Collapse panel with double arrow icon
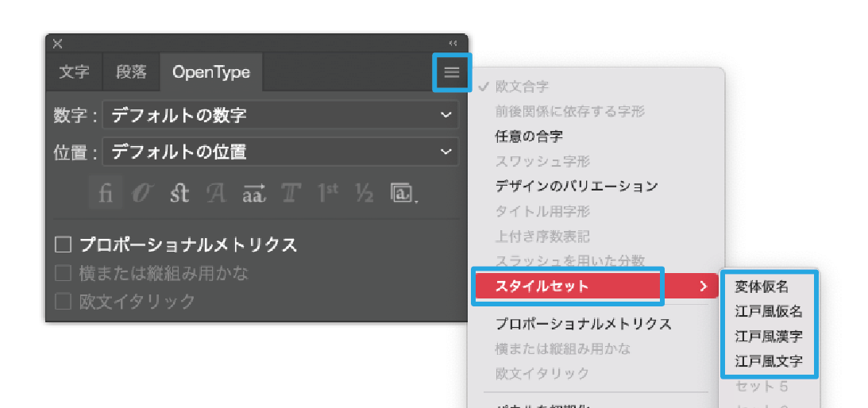This screenshot has width=868, height=408. pos(453,43)
